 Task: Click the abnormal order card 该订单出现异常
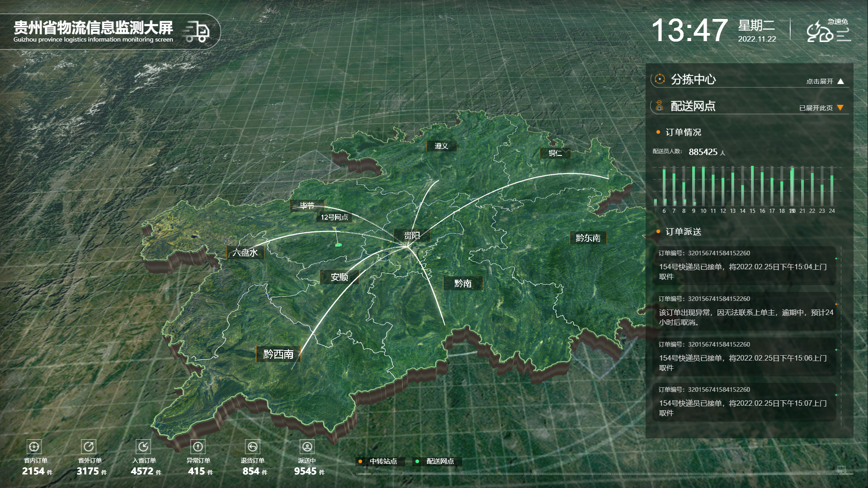744,311
